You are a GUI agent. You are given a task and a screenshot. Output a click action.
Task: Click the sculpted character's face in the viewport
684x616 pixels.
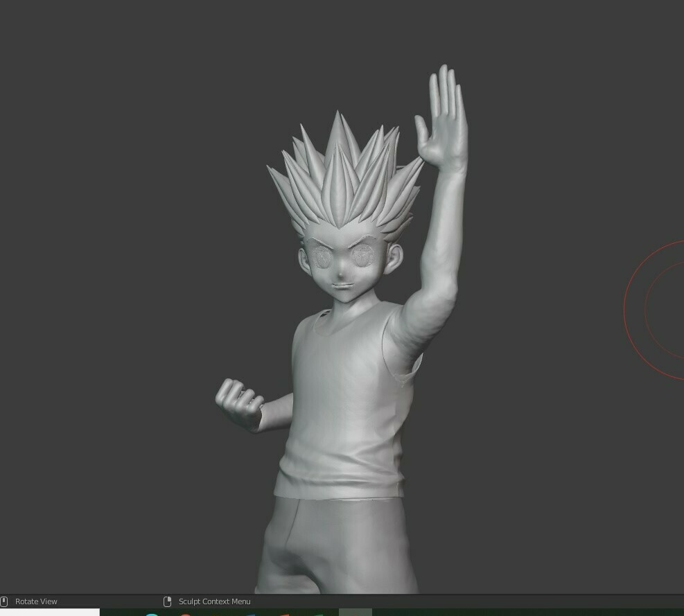point(344,263)
